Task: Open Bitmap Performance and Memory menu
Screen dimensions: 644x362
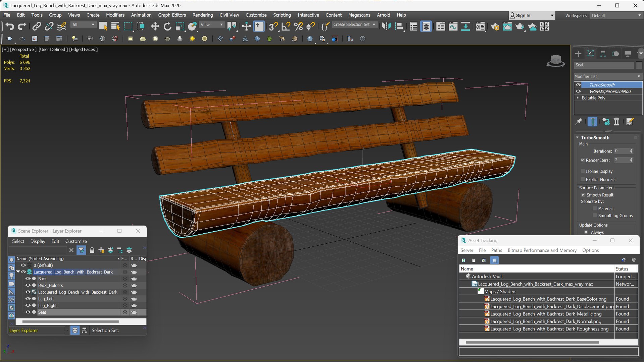Action: coord(542,250)
